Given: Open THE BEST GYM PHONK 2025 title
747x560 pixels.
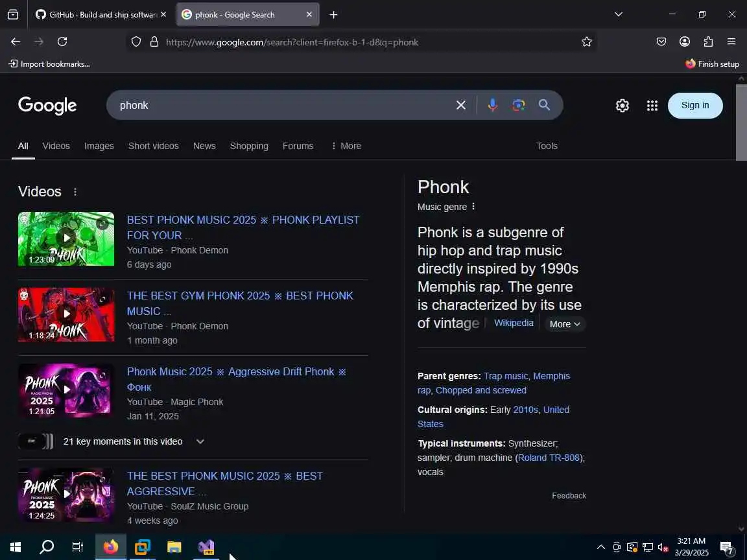Looking at the screenshot, I should [x=240, y=303].
